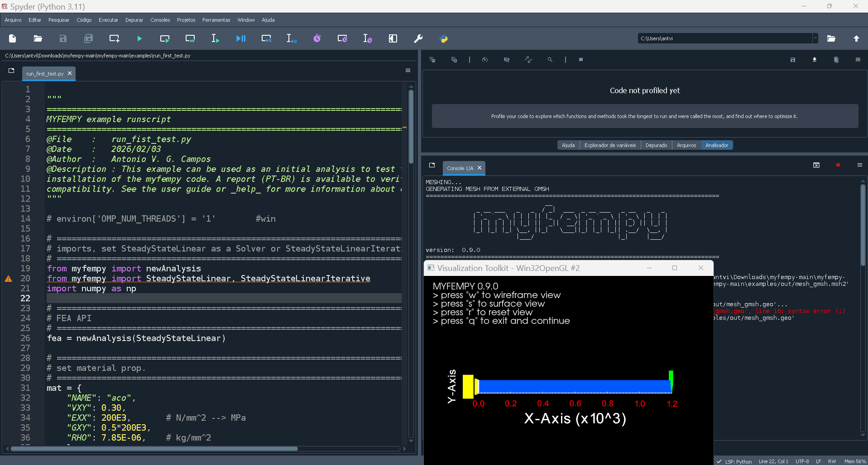Interrupt the kernel with the red stop button

pyautogui.click(x=838, y=165)
